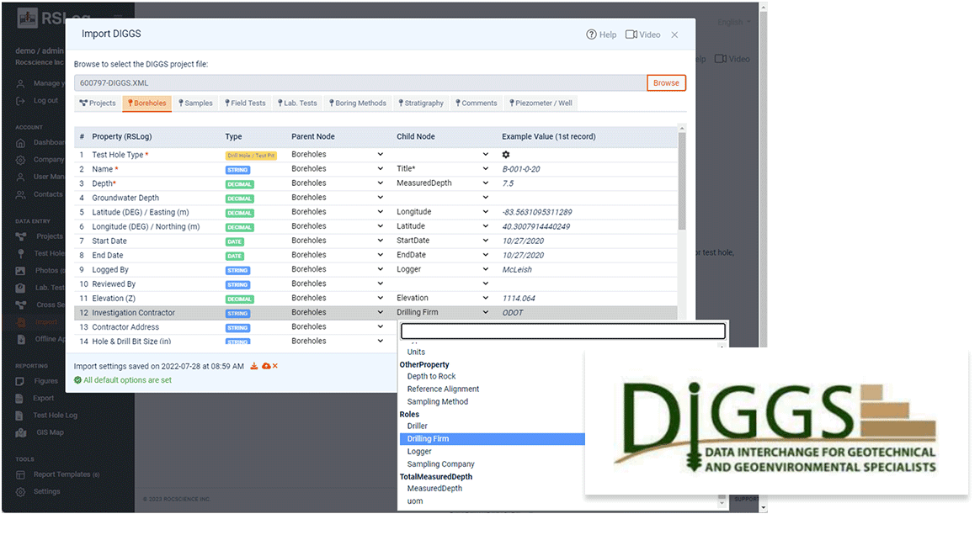
Task: Click the dropdown search input field
Action: (x=562, y=331)
